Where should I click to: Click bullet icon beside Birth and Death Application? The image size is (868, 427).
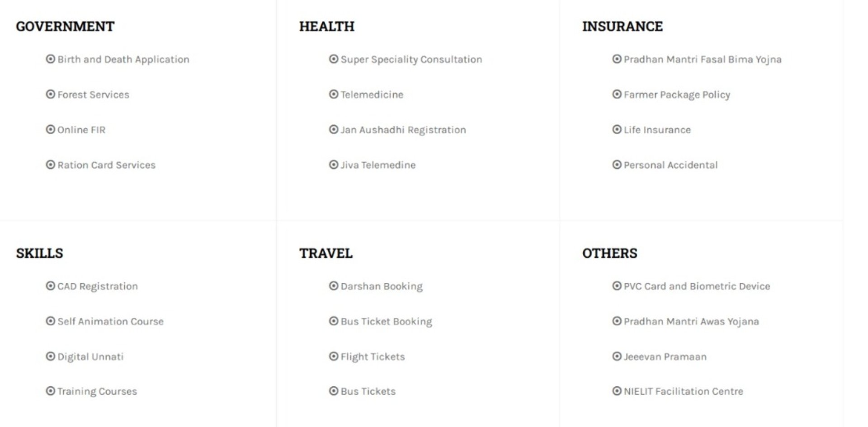[50, 59]
